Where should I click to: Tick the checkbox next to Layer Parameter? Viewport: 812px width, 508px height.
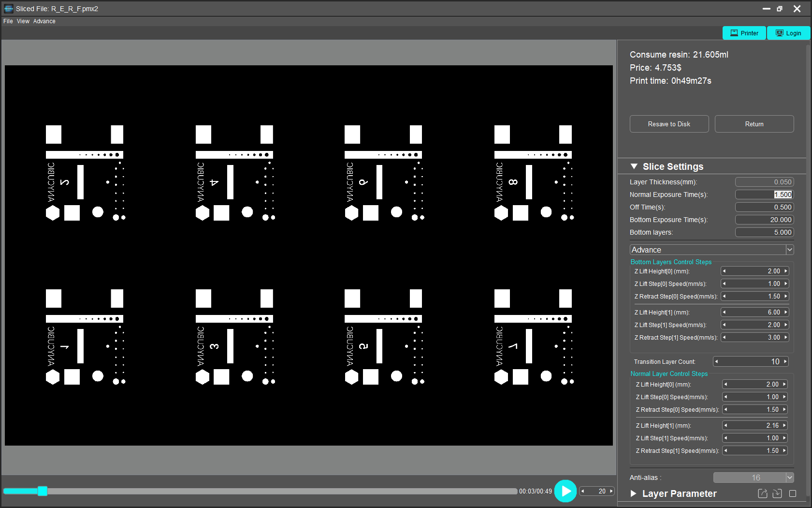click(x=793, y=493)
